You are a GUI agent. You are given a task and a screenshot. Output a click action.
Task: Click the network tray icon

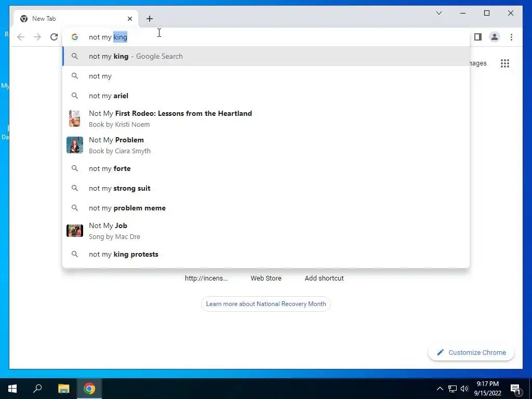coord(453,389)
